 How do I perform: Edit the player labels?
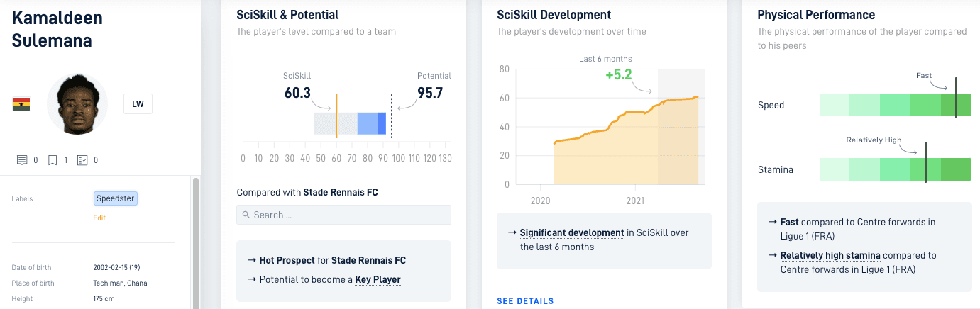coord(99,218)
